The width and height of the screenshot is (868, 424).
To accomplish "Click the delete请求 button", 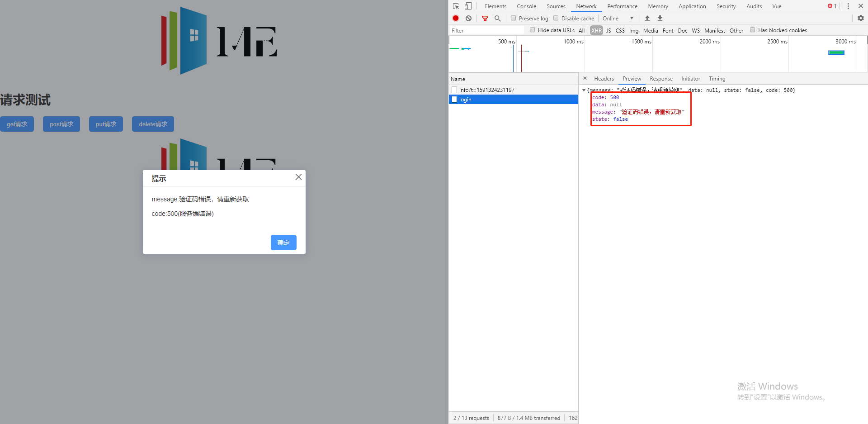I will pos(153,124).
